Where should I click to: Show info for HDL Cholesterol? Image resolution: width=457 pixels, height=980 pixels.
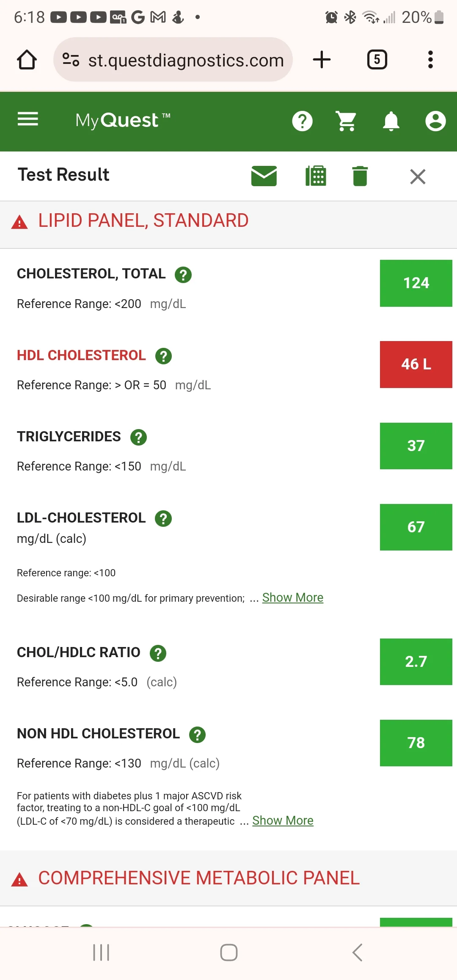click(163, 356)
